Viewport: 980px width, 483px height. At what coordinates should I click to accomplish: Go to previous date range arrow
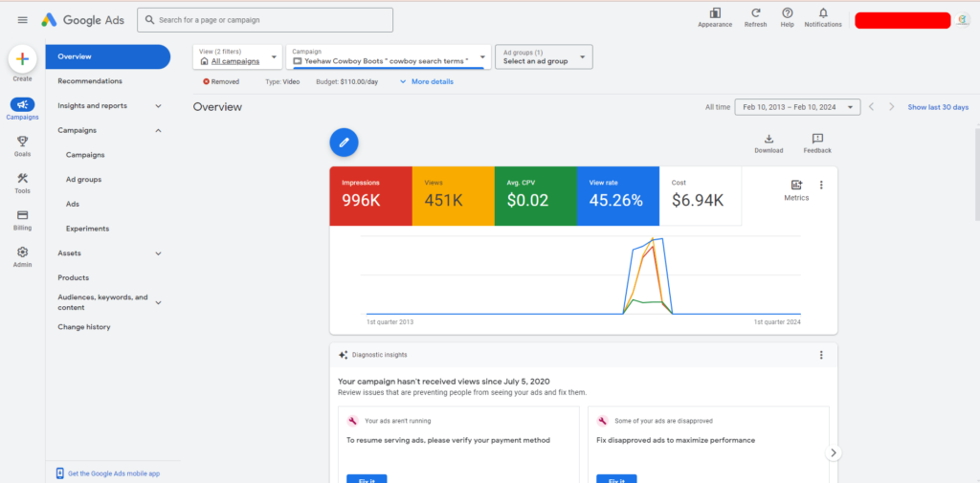(x=872, y=107)
